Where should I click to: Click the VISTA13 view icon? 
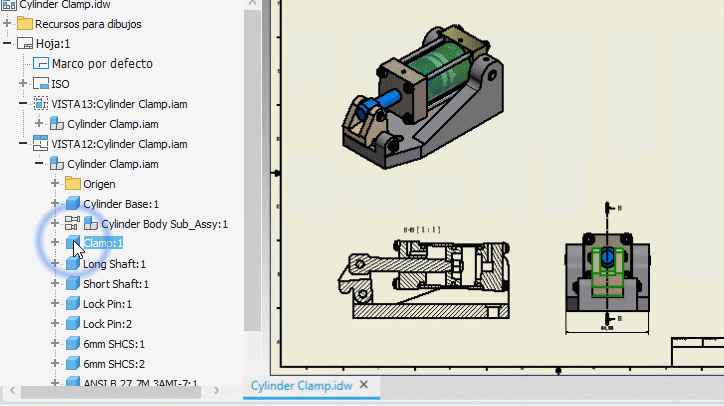pos(41,103)
